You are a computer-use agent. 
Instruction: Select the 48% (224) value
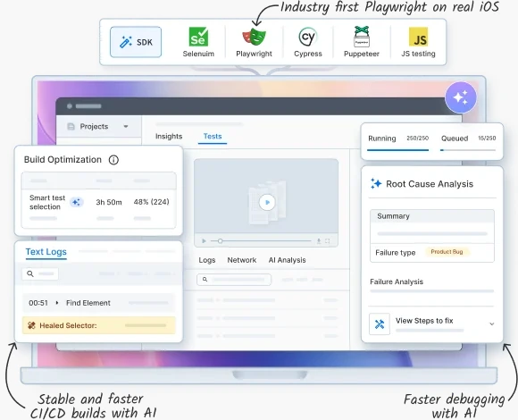coord(151,202)
